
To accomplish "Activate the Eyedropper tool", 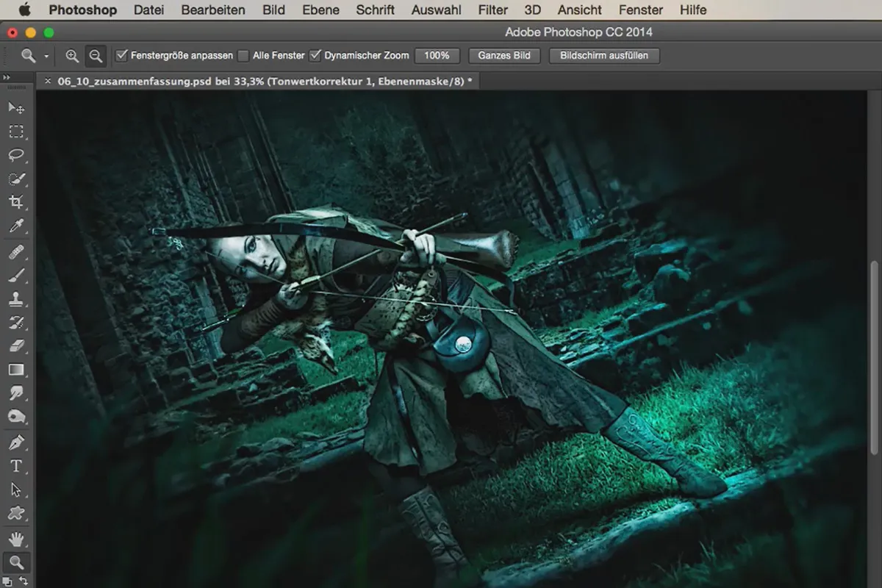I will (x=16, y=226).
